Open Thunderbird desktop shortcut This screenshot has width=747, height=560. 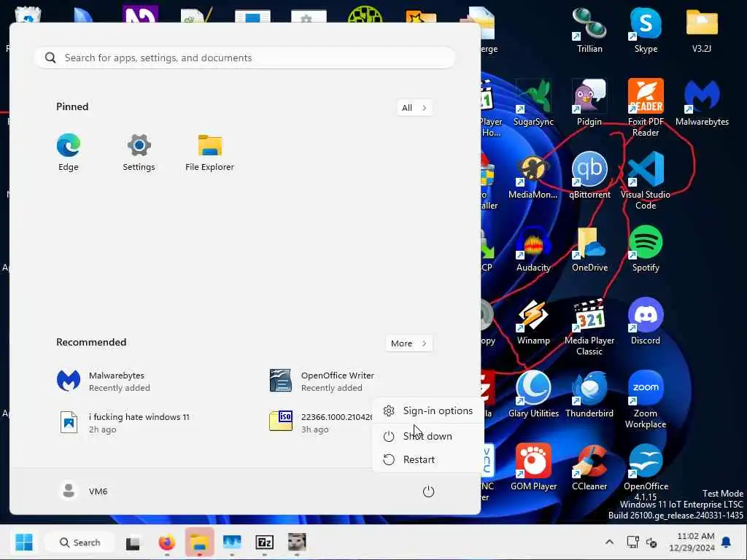(x=589, y=394)
